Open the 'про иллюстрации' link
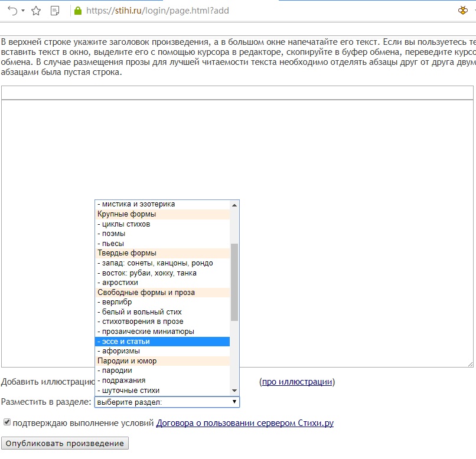476x459 pixels. click(x=297, y=382)
